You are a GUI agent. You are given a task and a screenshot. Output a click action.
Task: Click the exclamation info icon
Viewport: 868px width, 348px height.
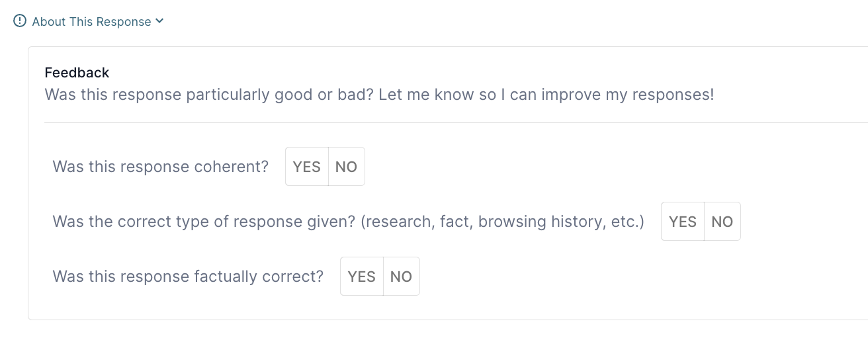(20, 21)
